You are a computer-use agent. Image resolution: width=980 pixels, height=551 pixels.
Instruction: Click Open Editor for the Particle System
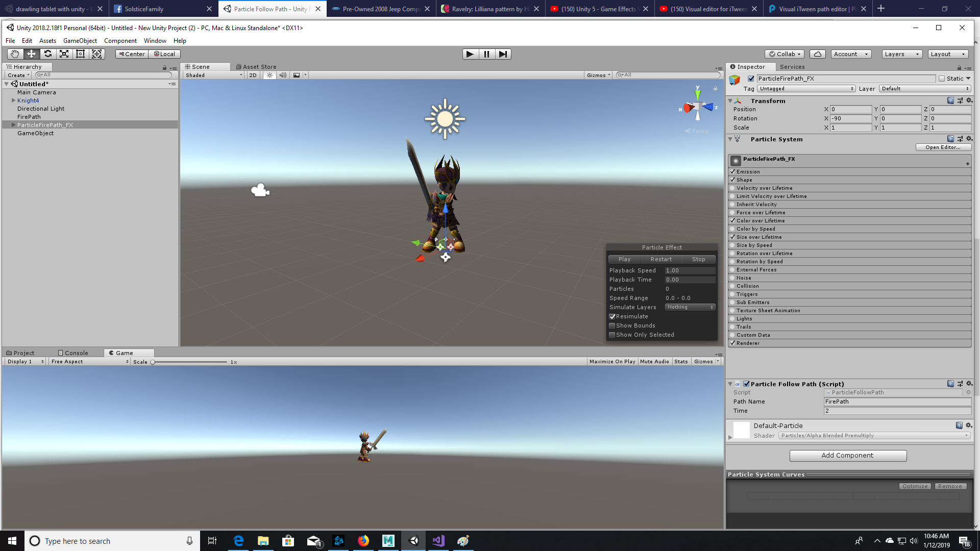(x=943, y=147)
